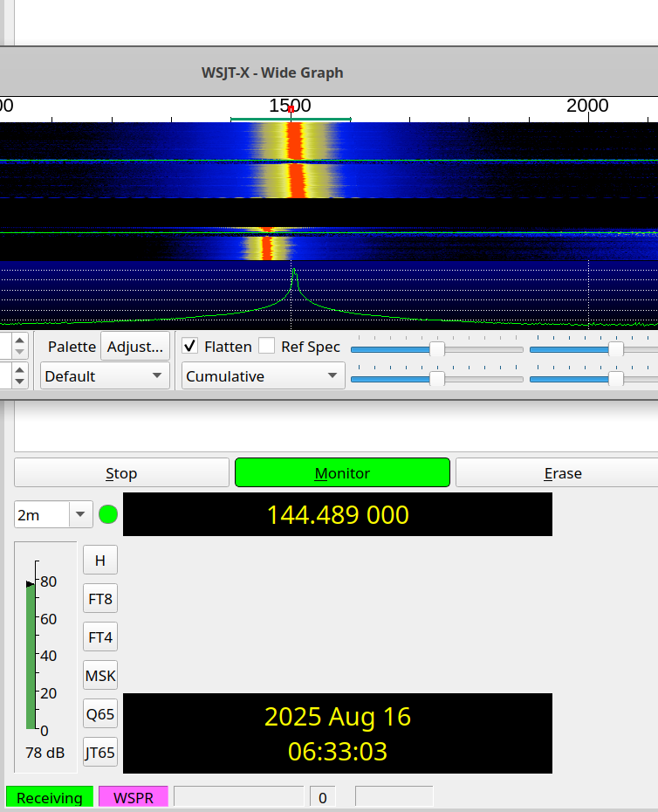This screenshot has width=658, height=812.
Task: Toggle the green Monitor button
Action: (x=342, y=473)
